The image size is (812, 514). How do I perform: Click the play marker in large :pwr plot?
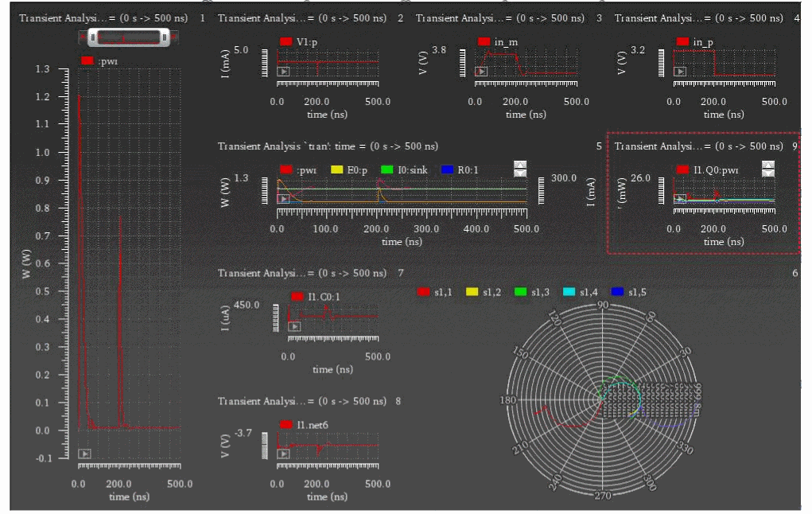pyautogui.click(x=84, y=454)
